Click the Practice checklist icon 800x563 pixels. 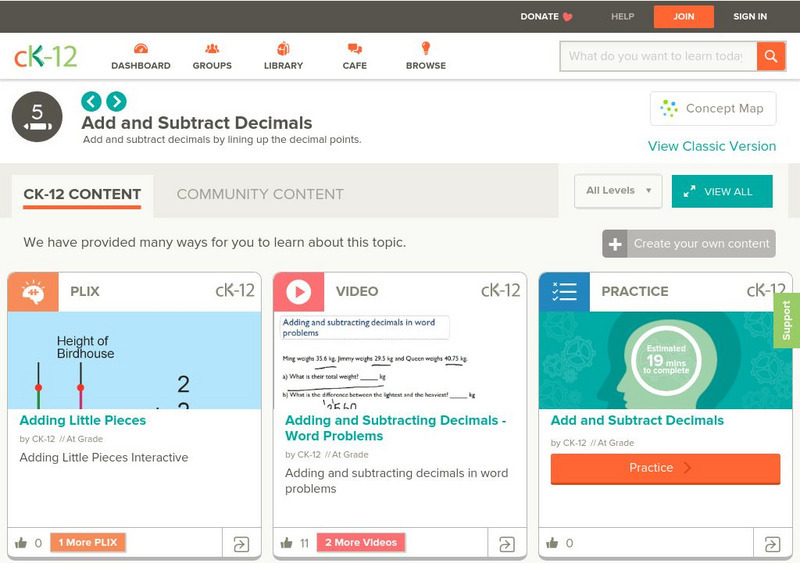[564, 292]
